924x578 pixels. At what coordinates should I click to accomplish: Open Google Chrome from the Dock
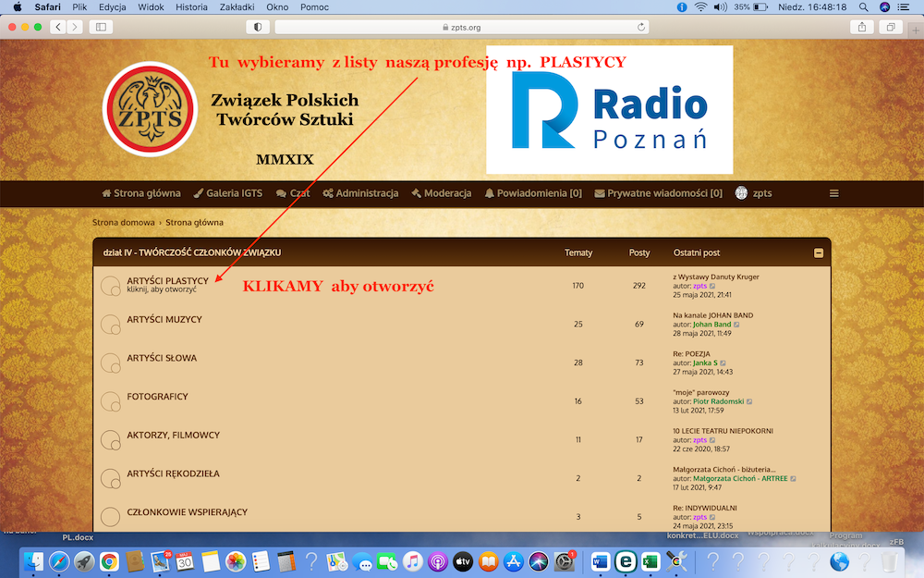(109, 560)
